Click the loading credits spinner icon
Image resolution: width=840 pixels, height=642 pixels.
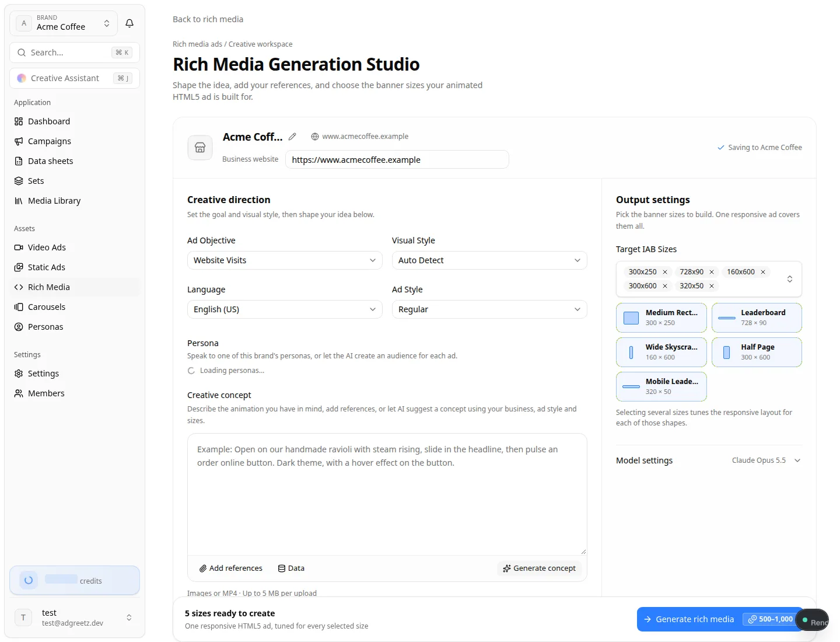click(x=29, y=580)
